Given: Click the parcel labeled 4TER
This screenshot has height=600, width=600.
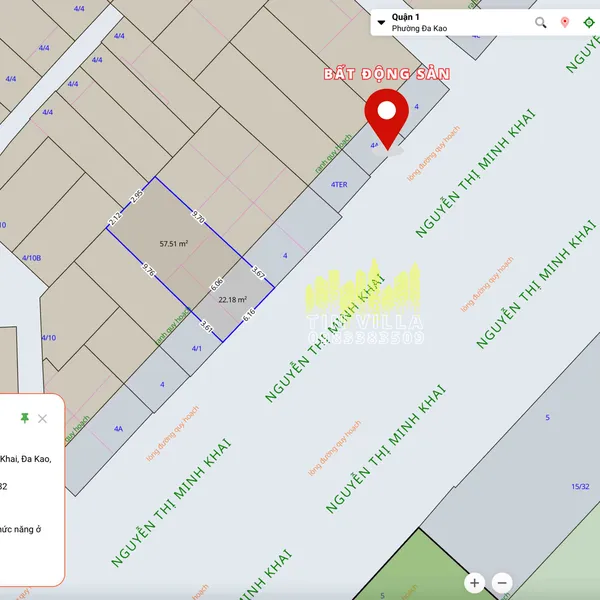Looking at the screenshot, I should pyautogui.click(x=339, y=186).
